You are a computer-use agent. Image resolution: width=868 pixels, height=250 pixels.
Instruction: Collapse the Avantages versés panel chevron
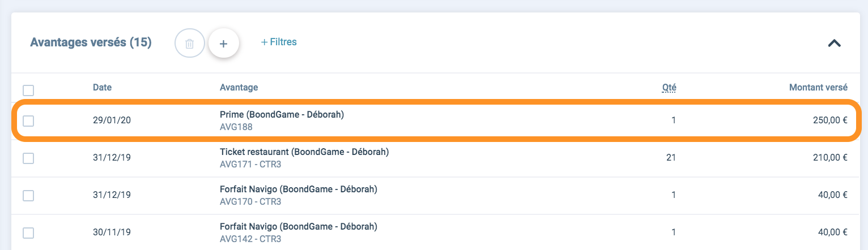pos(834,43)
